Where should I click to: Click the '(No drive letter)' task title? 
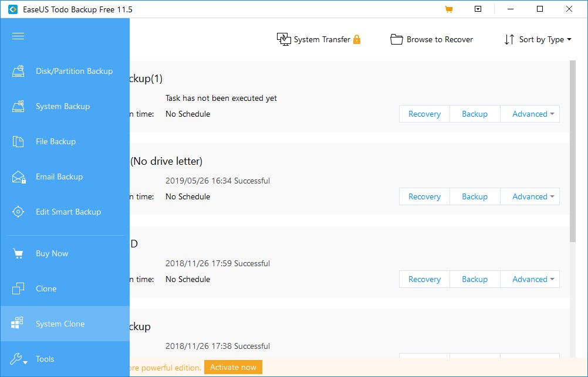pos(167,161)
